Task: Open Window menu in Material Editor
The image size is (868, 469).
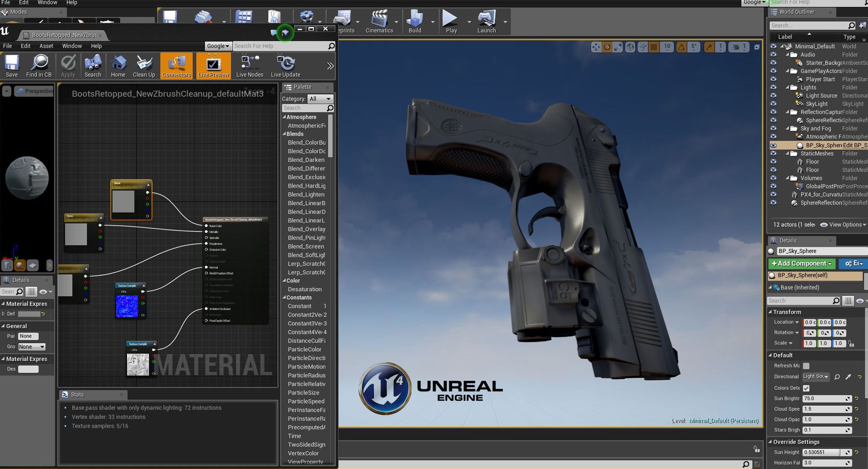Action: coord(72,46)
